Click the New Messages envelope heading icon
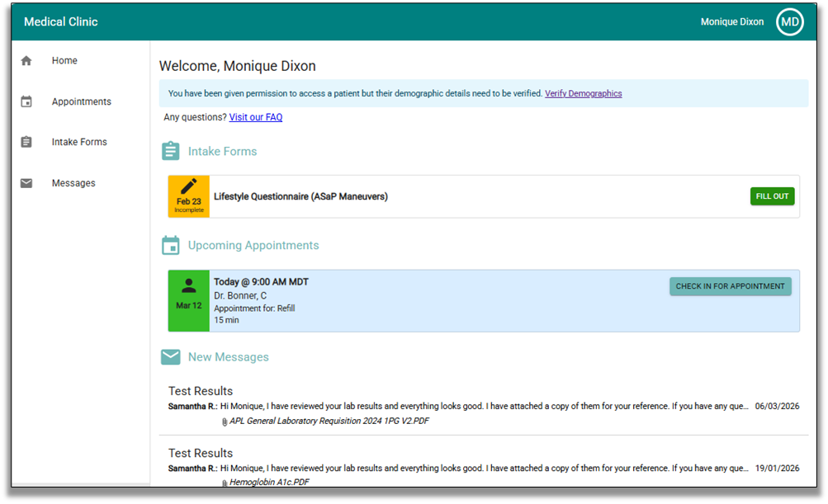 pos(171,357)
